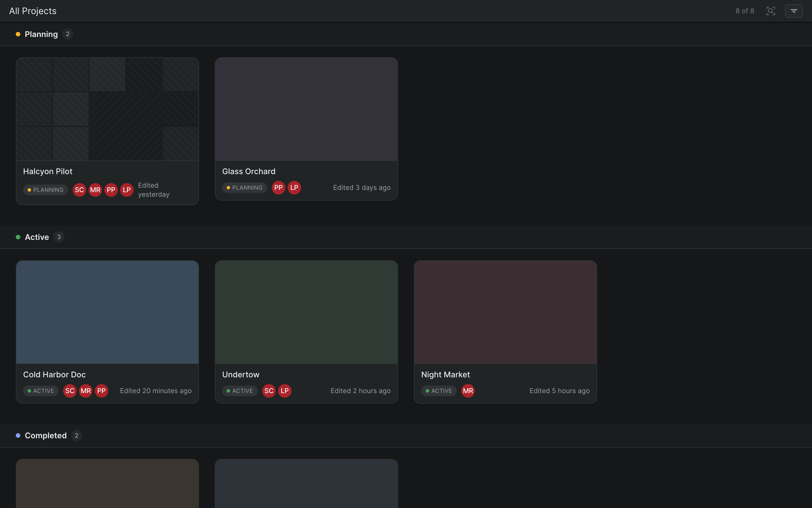812x508 pixels.
Task: Click the '8 of 8' count
Action: pyautogui.click(x=745, y=11)
